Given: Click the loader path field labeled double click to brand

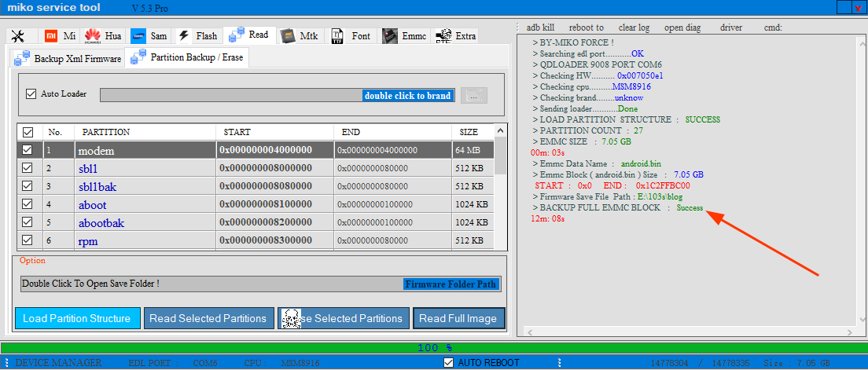Looking at the screenshot, I should click(x=278, y=95).
